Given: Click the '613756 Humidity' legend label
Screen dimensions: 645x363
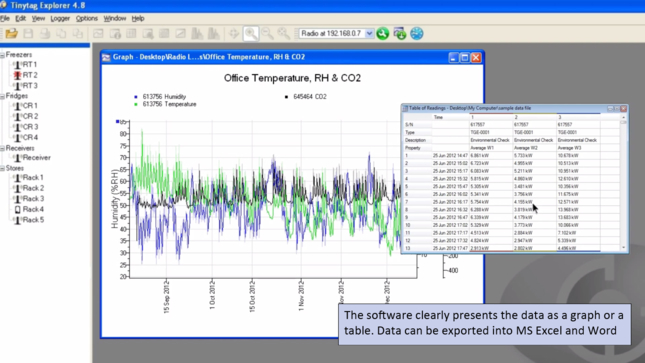Looking at the screenshot, I should 165,97.
